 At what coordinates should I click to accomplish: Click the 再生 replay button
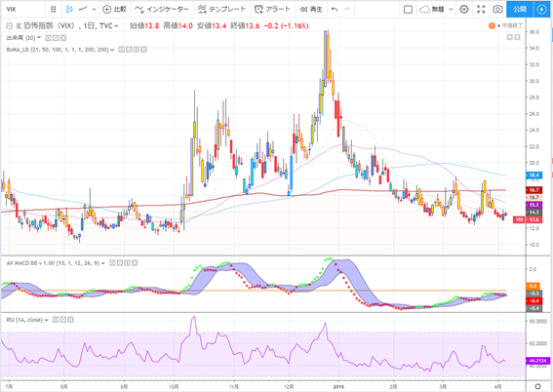click(311, 9)
